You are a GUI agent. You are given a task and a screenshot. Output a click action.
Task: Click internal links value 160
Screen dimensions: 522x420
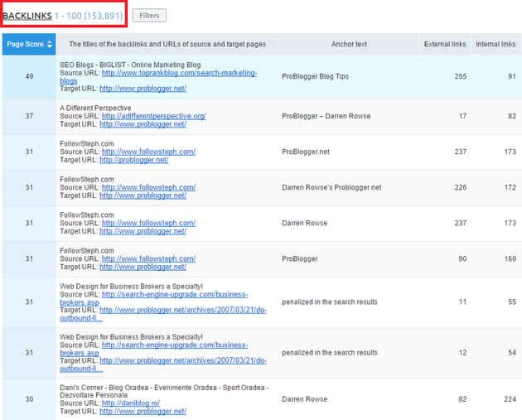click(510, 258)
